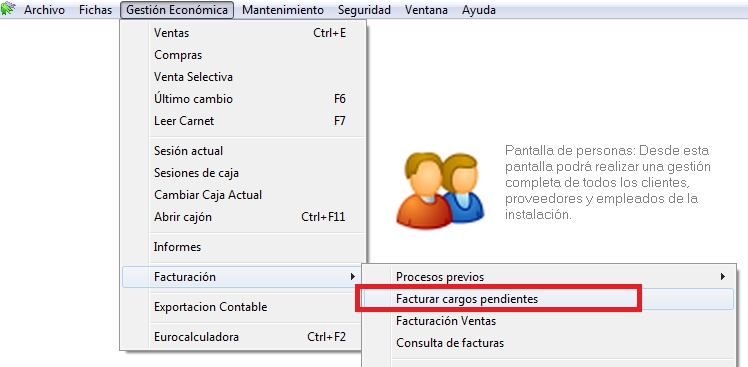Open the Fichas menu

95,10
